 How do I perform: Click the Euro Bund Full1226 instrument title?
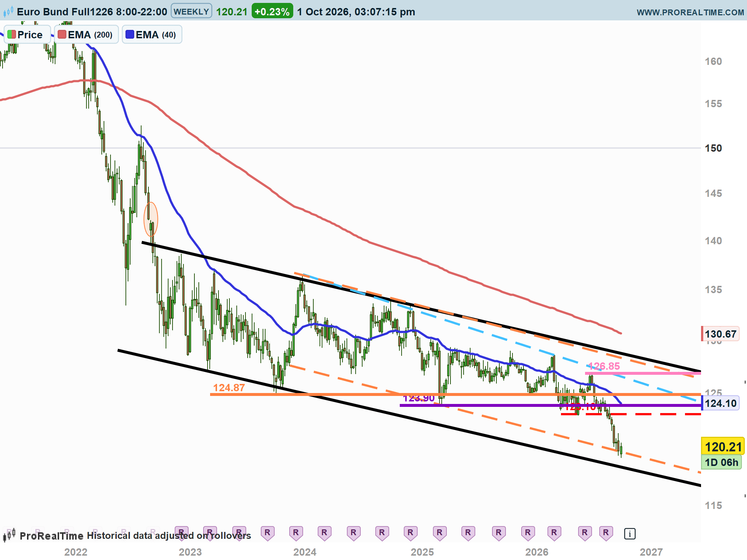click(92, 12)
